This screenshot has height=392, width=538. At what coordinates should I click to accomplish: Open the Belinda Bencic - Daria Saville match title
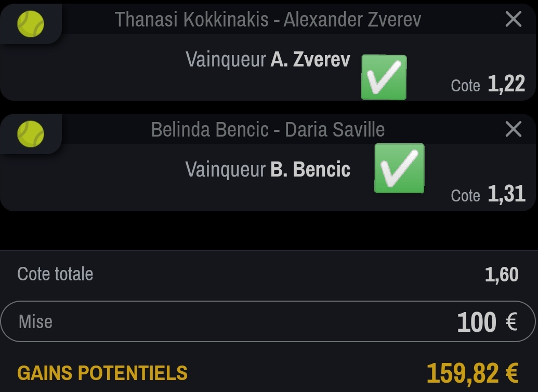[x=268, y=129]
